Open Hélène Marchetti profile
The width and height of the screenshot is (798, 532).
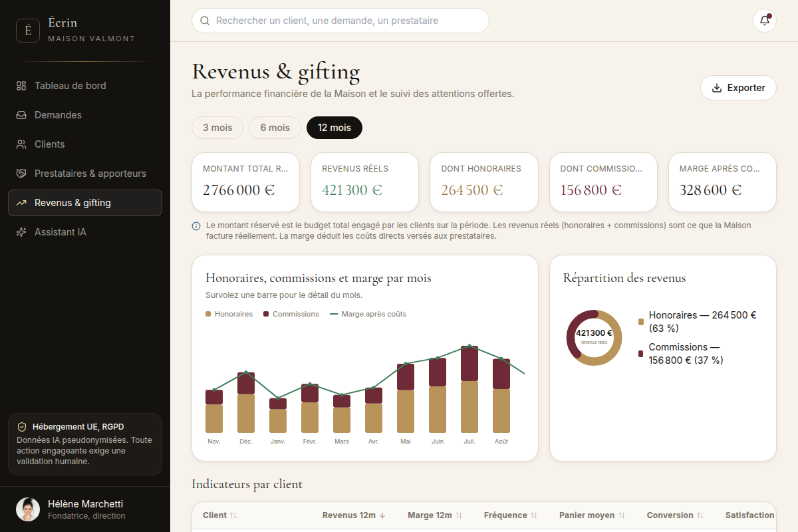coord(85,509)
